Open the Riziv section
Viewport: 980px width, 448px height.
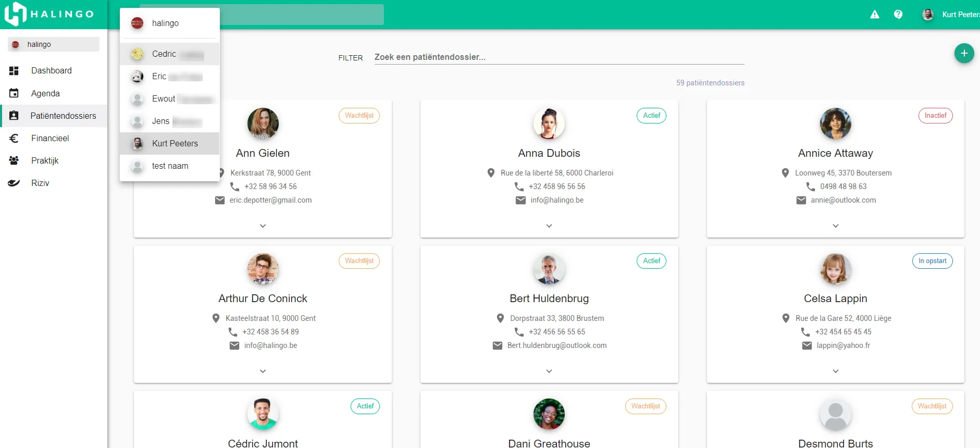click(54, 183)
